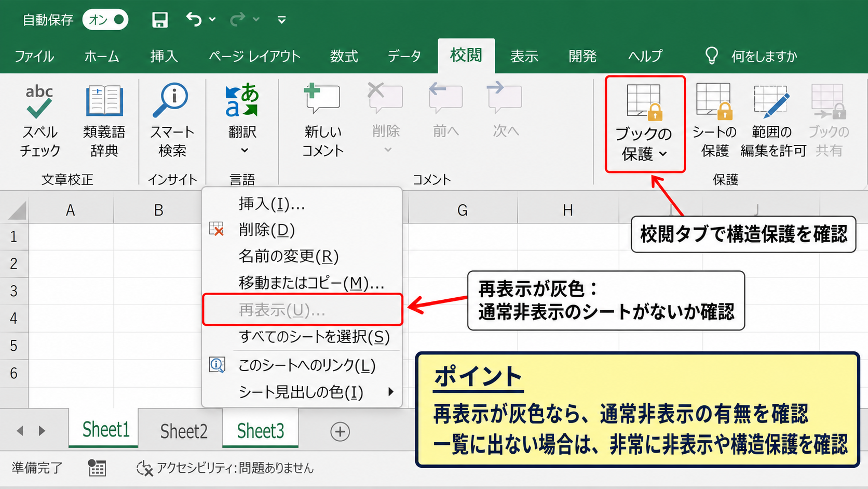Viewport: 868px width, 489px height.
Task: Go to next comment 次へ
Action: [506, 110]
